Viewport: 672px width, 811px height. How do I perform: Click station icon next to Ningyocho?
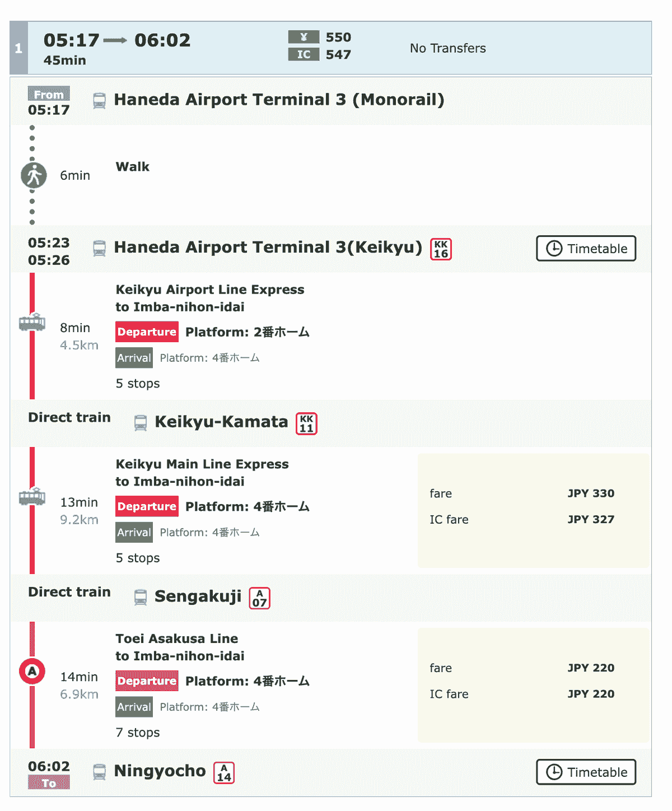click(x=99, y=772)
